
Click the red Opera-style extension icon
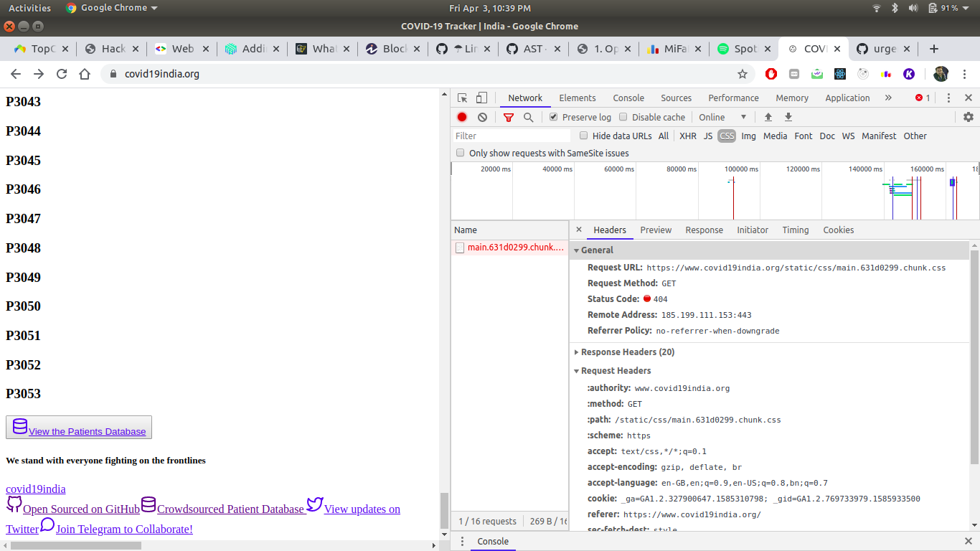pos(771,74)
